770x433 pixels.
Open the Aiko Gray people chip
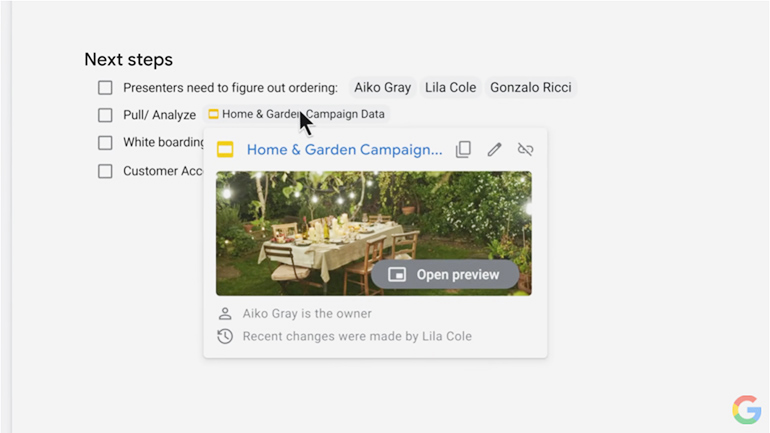pyautogui.click(x=383, y=87)
